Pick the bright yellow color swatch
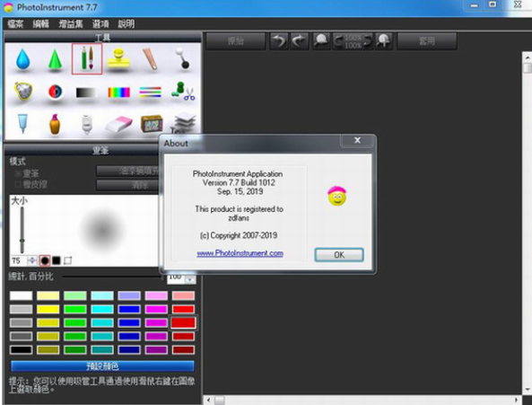 point(48,309)
